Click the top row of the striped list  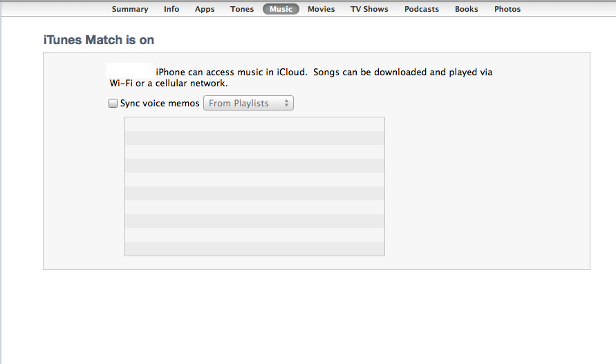(x=254, y=124)
